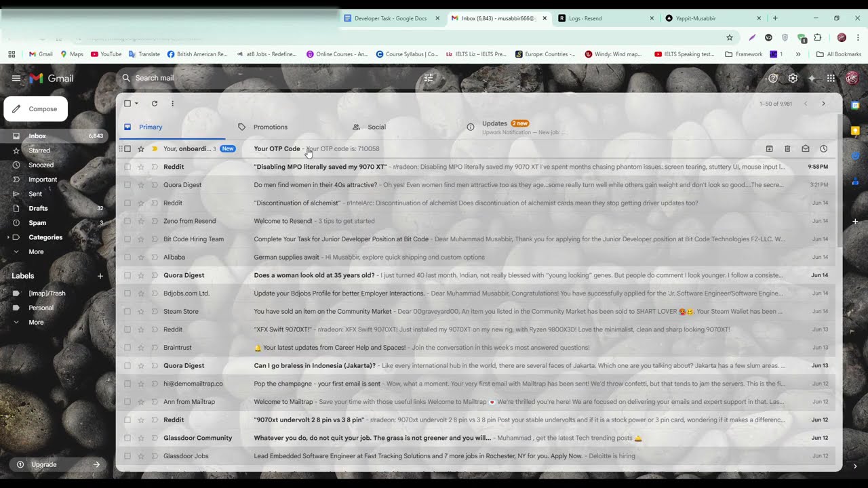Show more bookmarks with the double-chevron
Viewport: 868px width, 488px height.
(798, 54)
